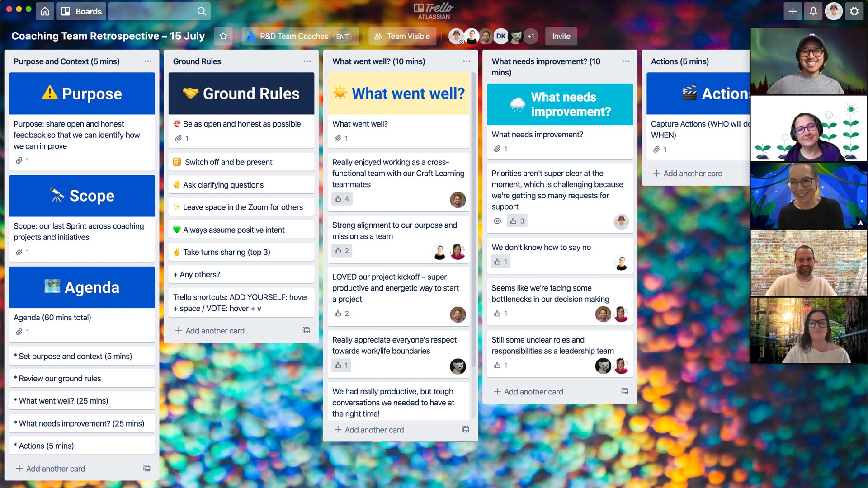
Task: Click the notification bell icon
Action: (x=814, y=11)
